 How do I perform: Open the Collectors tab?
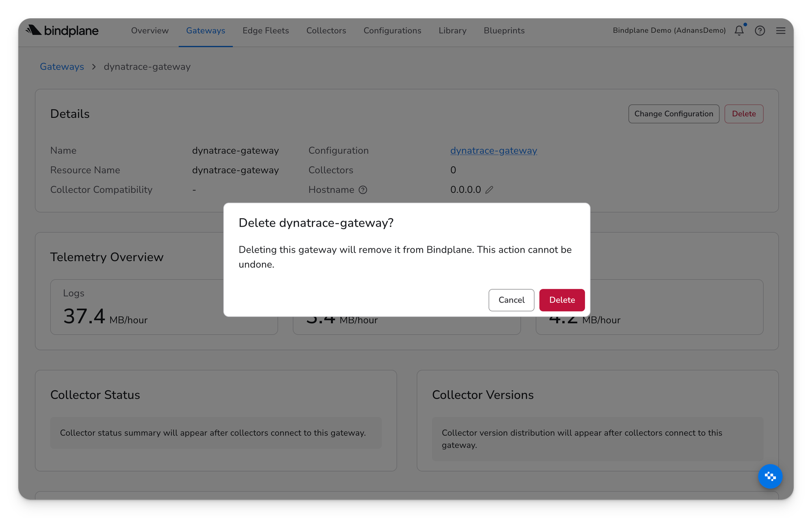[x=326, y=30]
